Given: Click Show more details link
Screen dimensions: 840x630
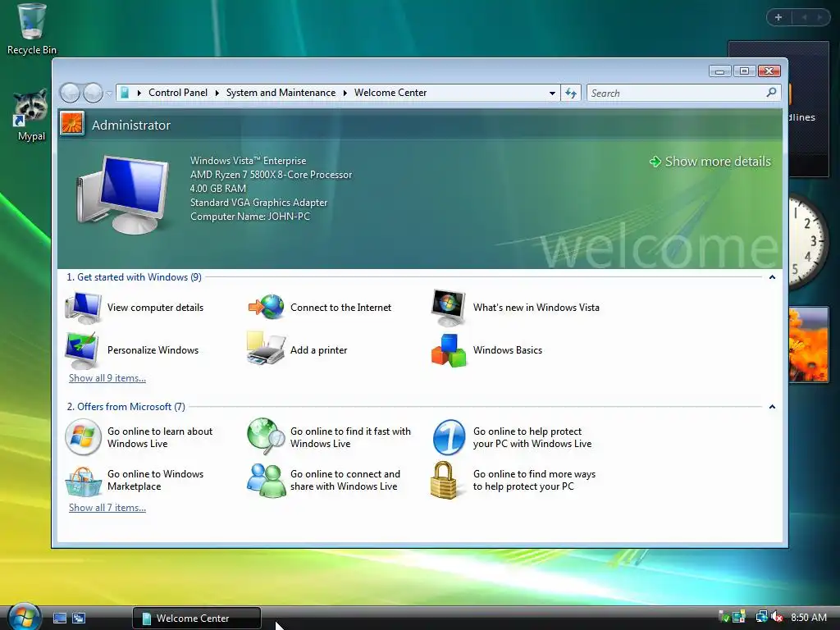Looking at the screenshot, I should coord(710,162).
